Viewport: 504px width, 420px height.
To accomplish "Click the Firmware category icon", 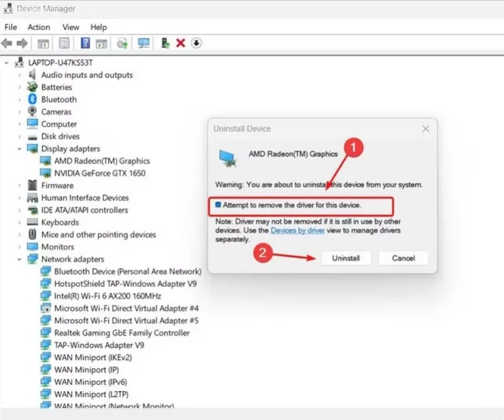I will (x=32, y=185).
